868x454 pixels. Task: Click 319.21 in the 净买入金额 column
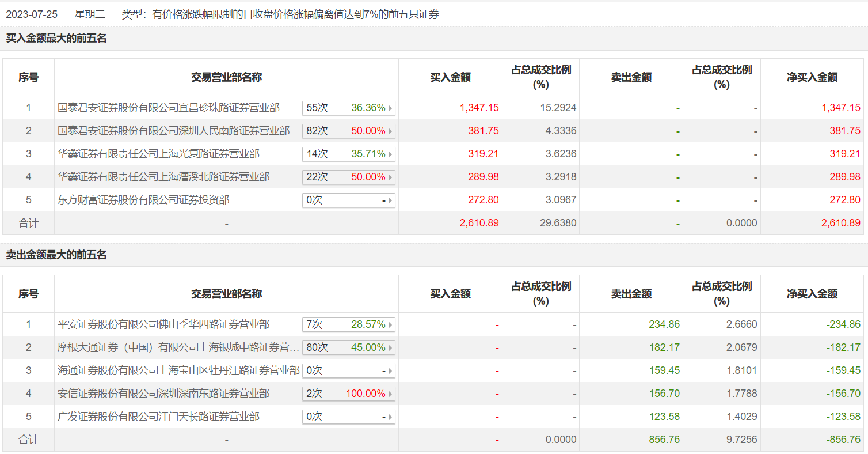point(845,154)
